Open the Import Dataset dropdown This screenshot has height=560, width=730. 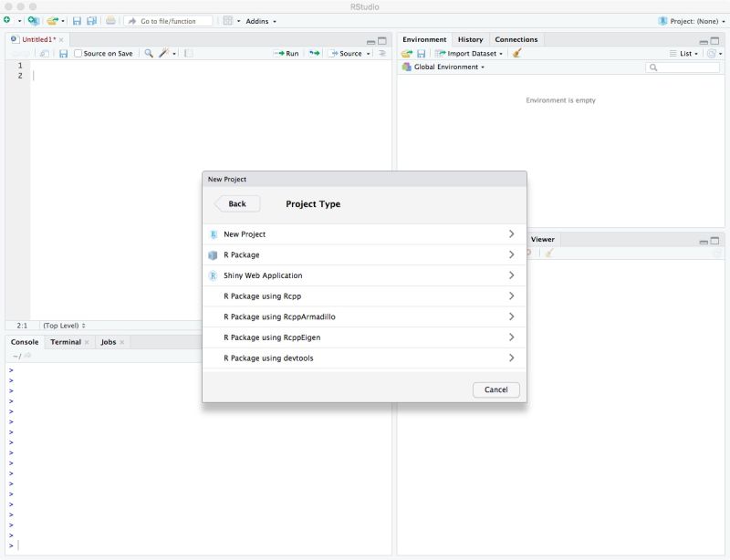(469, 54)
